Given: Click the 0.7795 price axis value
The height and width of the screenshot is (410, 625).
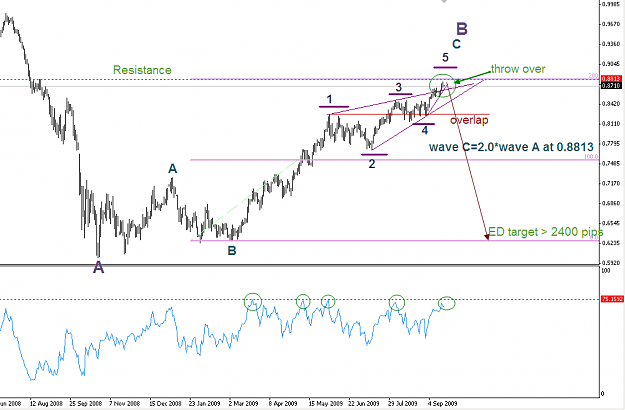Looking at the screenshot, I should pos(612,143).
